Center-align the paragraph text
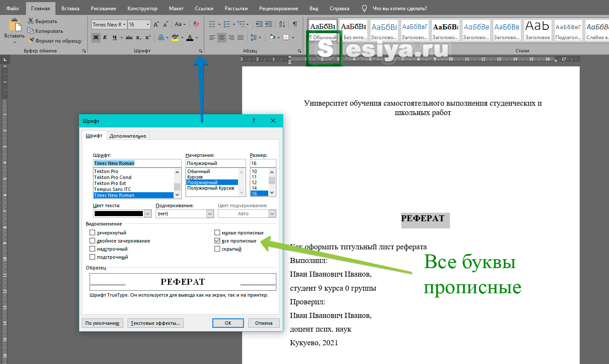 (221, 38)
